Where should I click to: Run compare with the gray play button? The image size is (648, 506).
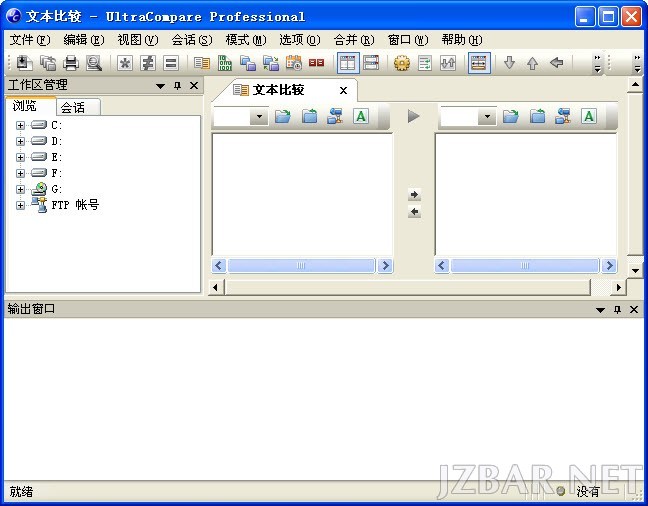point(413,116)
